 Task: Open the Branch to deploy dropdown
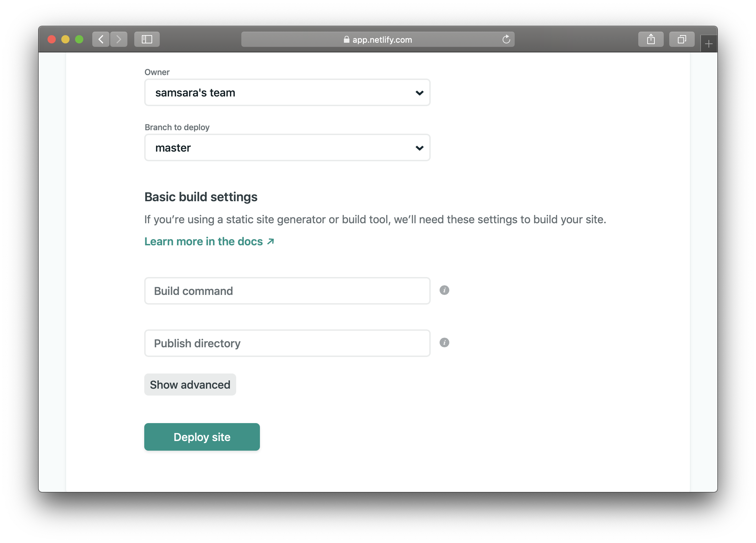pos(287,148)
